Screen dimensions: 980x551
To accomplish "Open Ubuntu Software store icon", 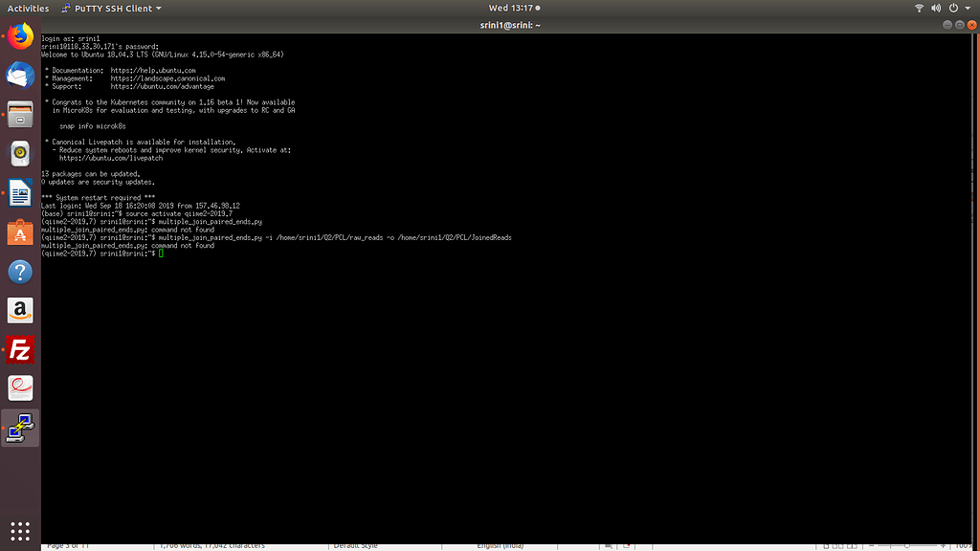I will click(20, 232).
